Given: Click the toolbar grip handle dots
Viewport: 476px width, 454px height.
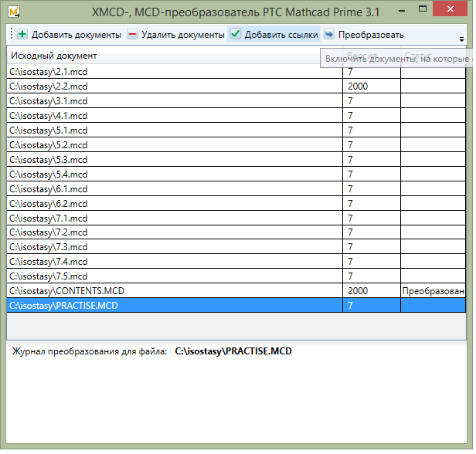Looking at the screenshot, I should (x=12, y=34).
